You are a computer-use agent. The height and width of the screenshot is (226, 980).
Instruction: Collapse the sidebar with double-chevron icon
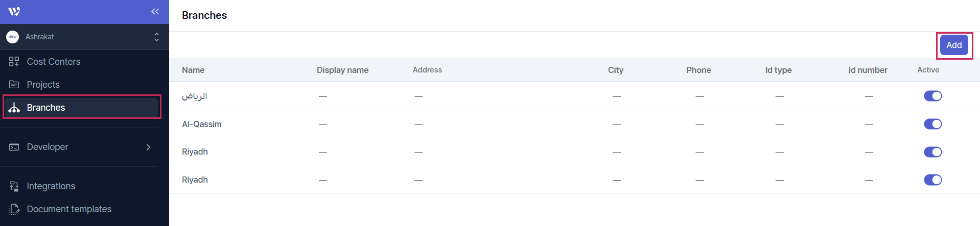[x=155, y=11]
